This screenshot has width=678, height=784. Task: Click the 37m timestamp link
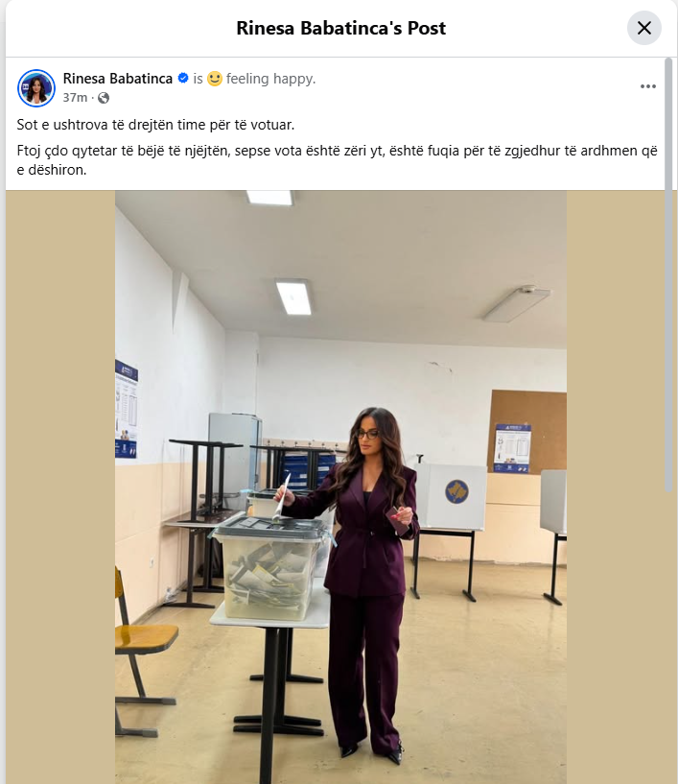coord(75,98)
